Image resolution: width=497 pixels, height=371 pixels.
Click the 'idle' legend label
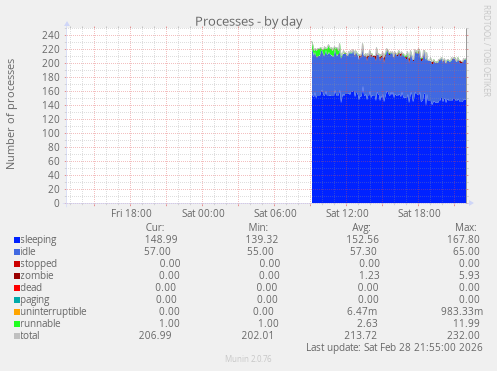coord(28,251)
